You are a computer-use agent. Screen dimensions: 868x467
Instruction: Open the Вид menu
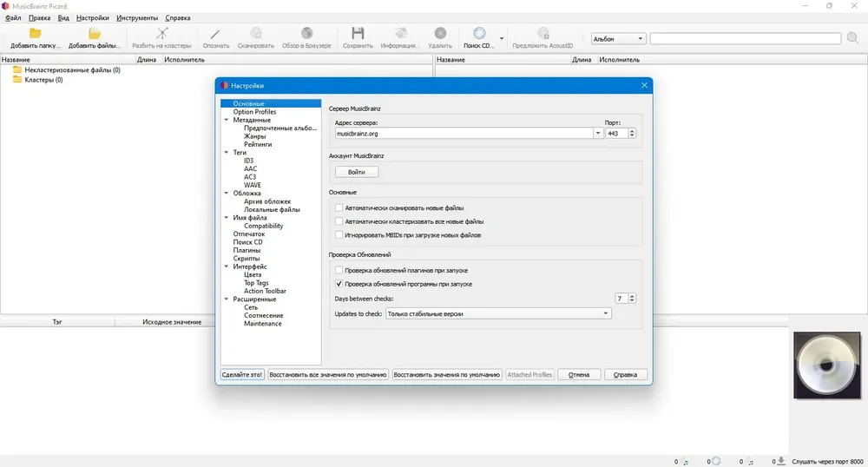(63, 17)
